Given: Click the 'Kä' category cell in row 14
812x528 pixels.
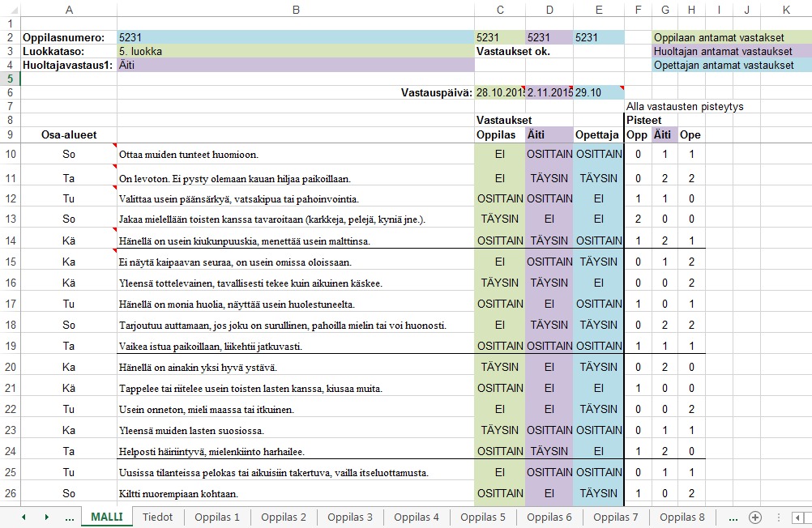Looking at the screenshot, I should coord(69,241).
